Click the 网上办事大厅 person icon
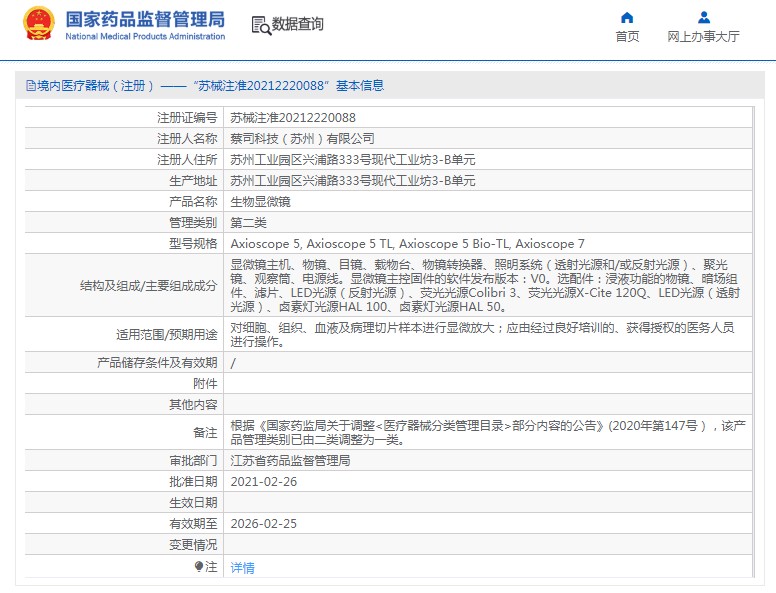Image resolution: width=776 pixels, height=593 pixels. [x=703, y=18]
